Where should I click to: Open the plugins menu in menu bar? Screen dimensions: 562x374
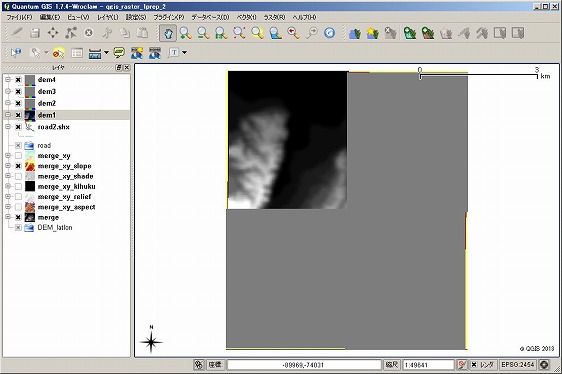[169, 17]
